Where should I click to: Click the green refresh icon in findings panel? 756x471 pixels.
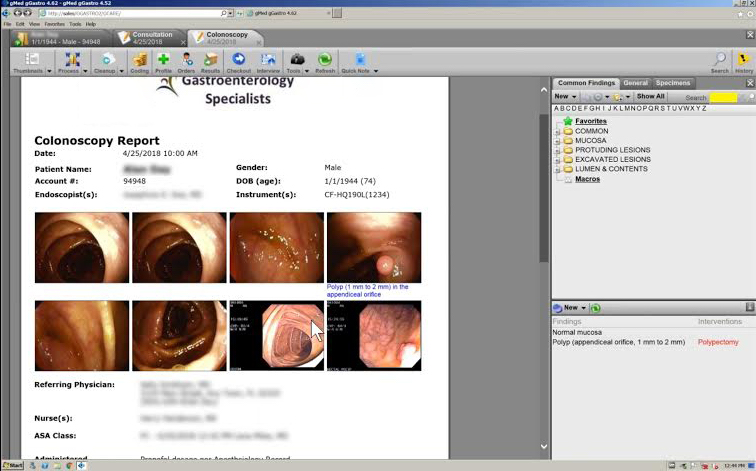point(595,308)
